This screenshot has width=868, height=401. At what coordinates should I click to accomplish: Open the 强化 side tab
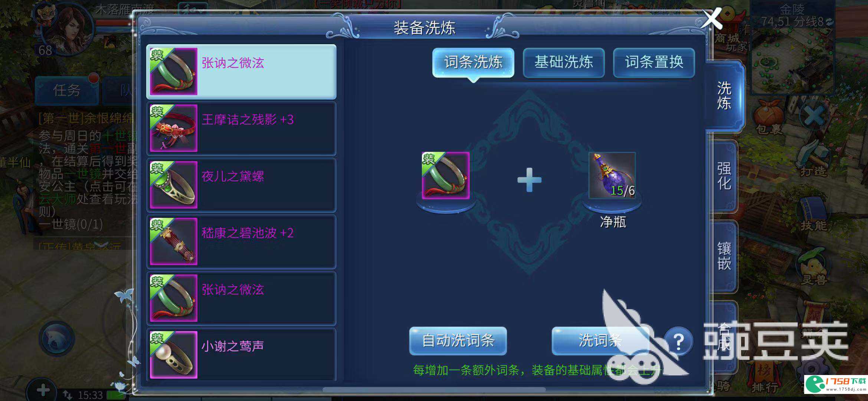tap(724, 176)
